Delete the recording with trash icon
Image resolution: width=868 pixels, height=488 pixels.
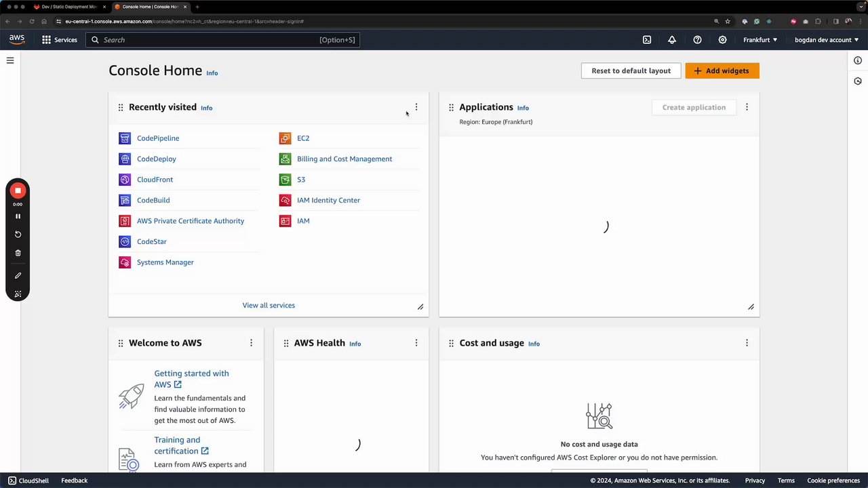pyautogui.click(x=18, y=253)
